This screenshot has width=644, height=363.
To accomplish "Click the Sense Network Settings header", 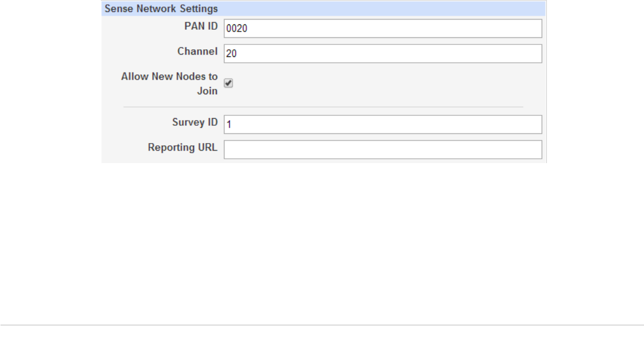I will pos(161,9).
